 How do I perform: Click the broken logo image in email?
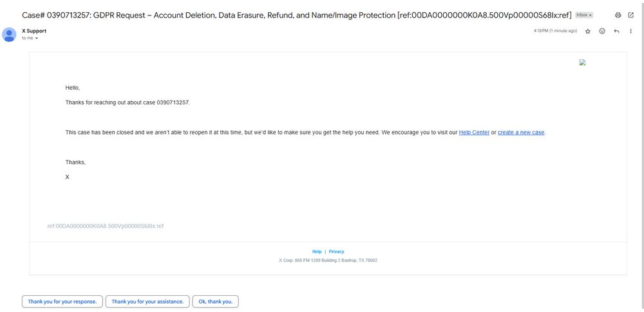[582, 63]
